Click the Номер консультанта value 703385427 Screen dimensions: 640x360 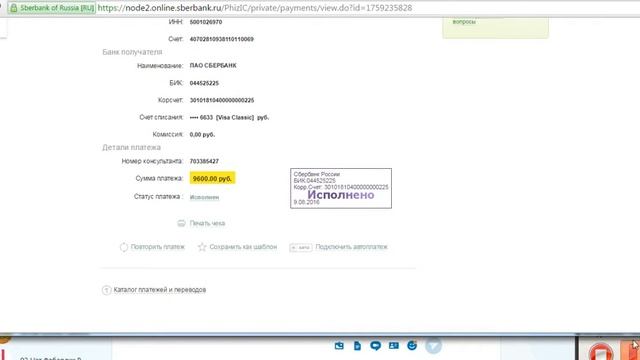tap(204, 161)
